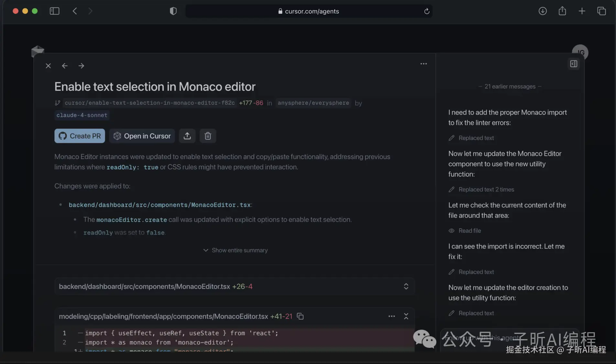The image size is (616, 364).
Task: Open the agent more options menu
Action: click(x=423, y=64)
